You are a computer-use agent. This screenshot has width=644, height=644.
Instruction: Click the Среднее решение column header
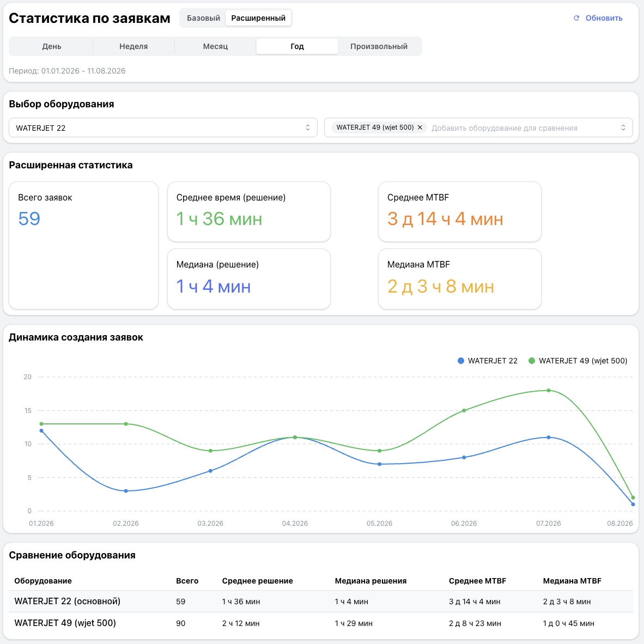tap(257, 581)
